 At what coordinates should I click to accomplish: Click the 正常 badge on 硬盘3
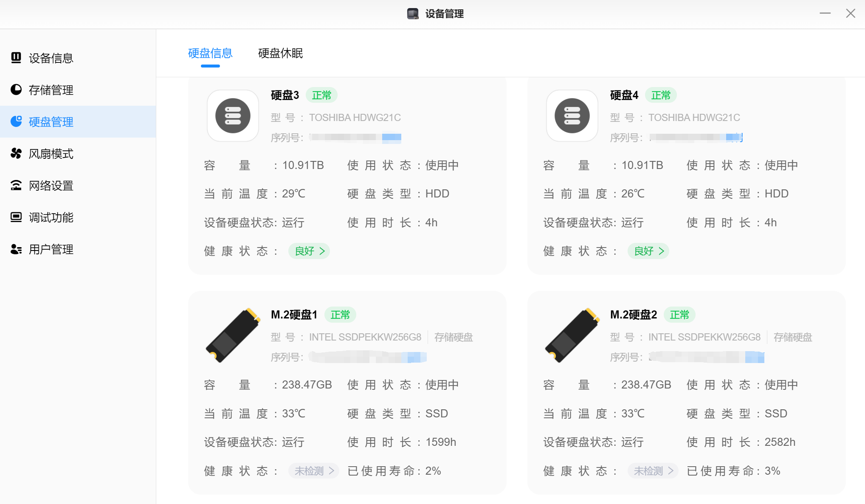[x=321, y=95]
